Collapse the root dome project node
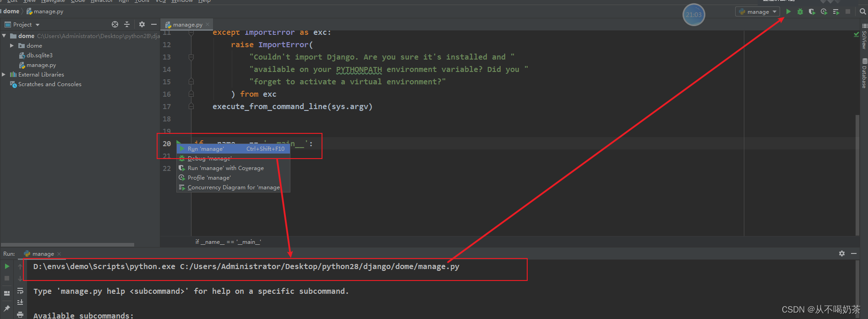The image size is (868, 319). tap(4, 36)
